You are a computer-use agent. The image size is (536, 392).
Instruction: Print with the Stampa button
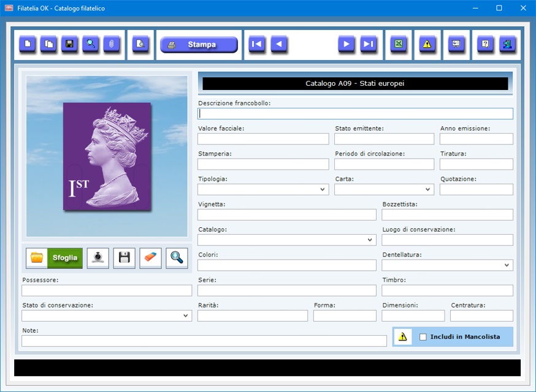(x=199, y=44)
